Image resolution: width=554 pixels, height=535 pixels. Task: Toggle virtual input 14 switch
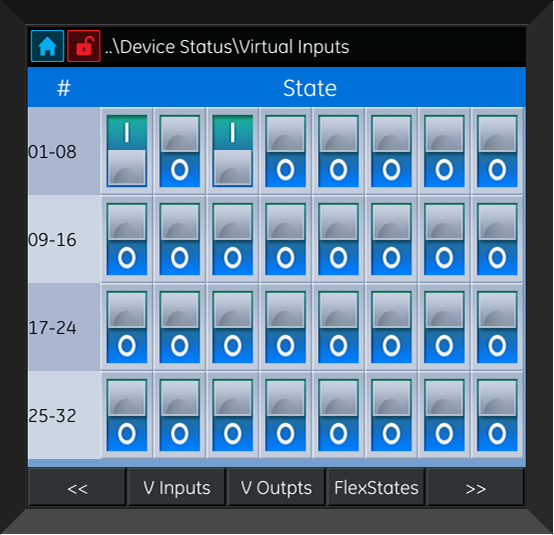click(x=391, y=239)
